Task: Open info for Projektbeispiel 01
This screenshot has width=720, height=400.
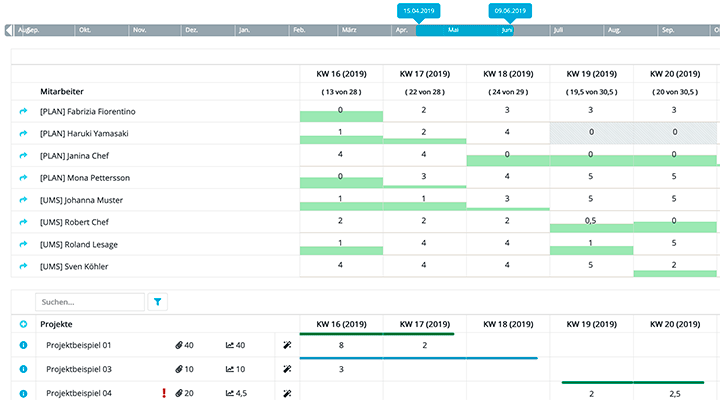Action: 23,345
